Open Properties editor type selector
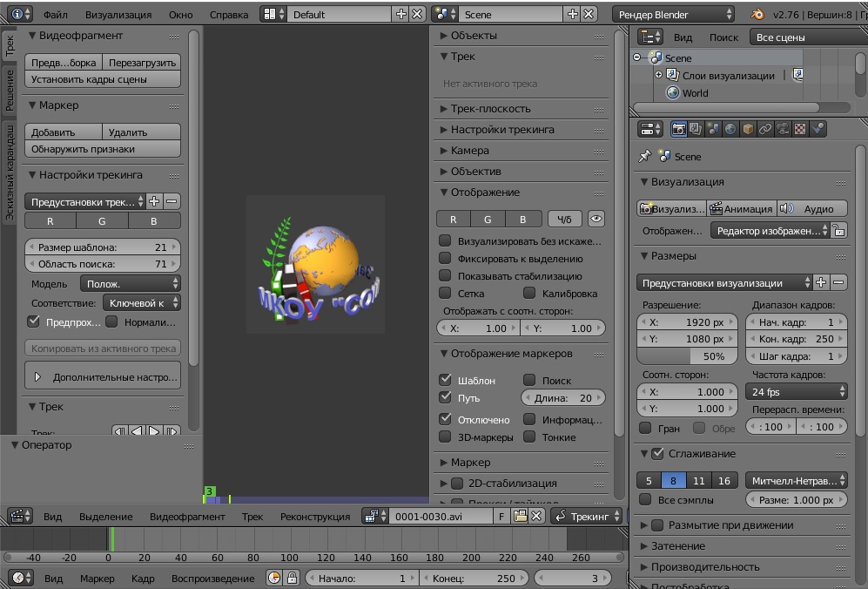 click(650, 129)
